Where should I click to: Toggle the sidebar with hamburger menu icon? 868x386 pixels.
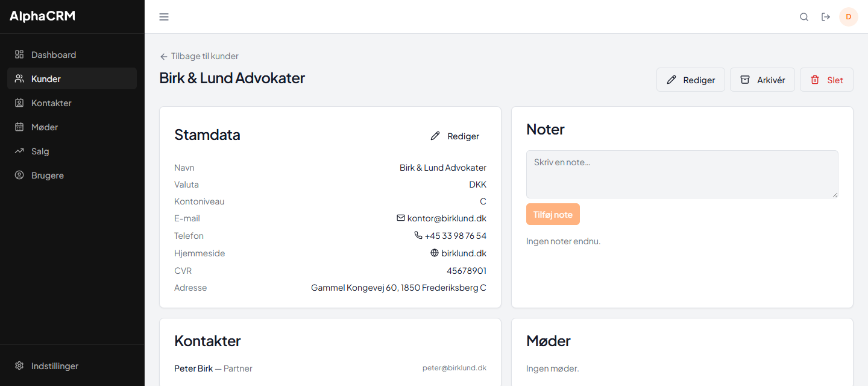tap(164, 17)
